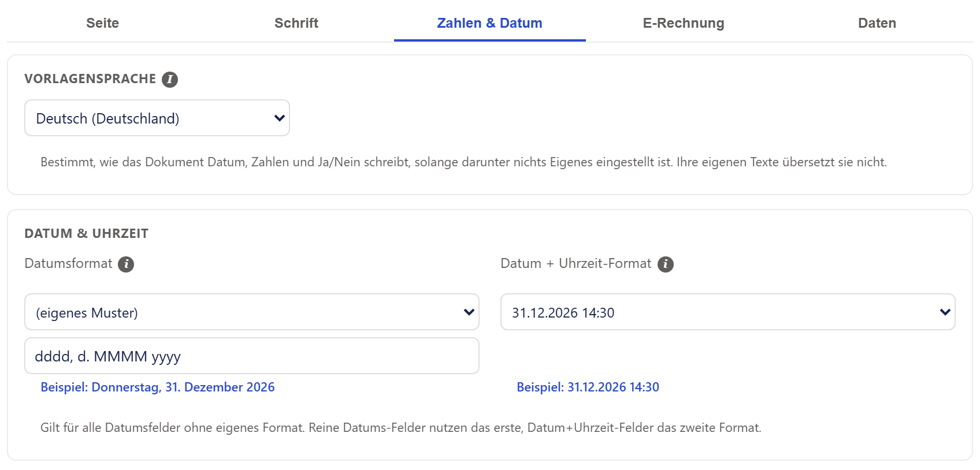
Task: Show the Datumsformat info tooltip icon
Action: click(x=126, y=264)
